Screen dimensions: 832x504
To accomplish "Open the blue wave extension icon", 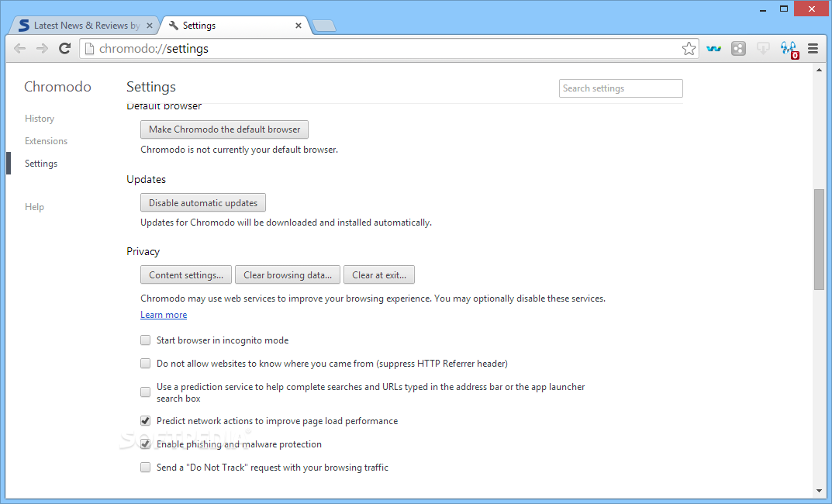I will pyautogui.click(x=713, y=49).
